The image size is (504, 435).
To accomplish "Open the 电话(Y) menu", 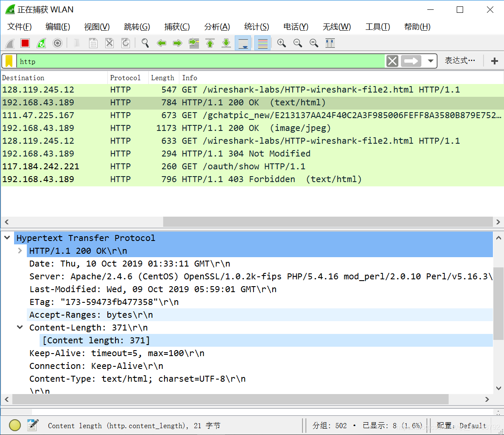I will (x=296, y=27).
